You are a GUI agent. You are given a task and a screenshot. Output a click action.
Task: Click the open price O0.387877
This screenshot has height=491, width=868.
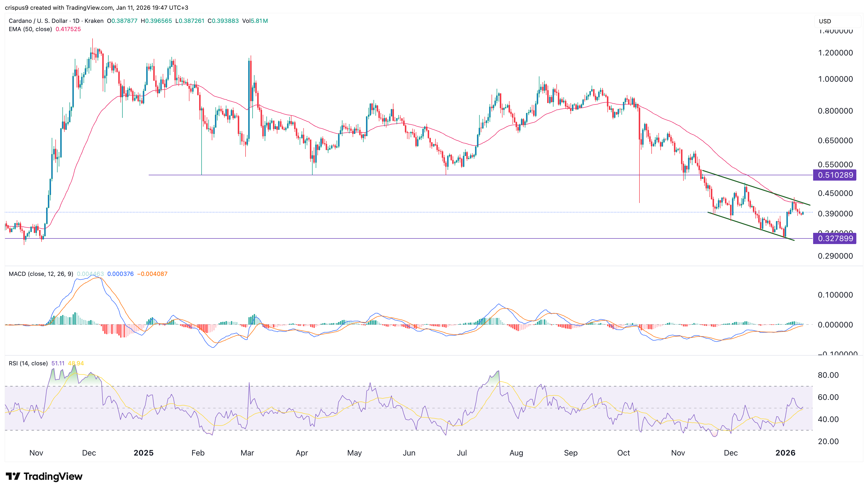click(x=122, y=21)
